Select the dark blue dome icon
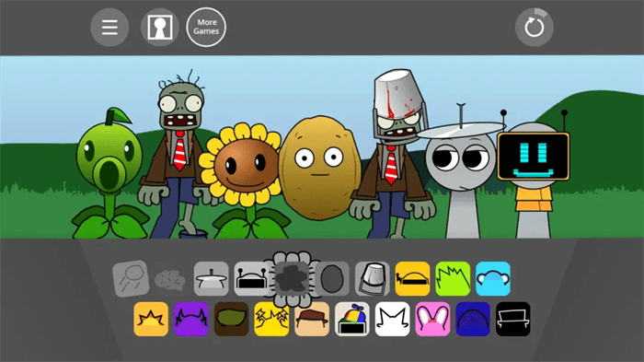This screenshot has width=644, height=362. pos(473,319)
